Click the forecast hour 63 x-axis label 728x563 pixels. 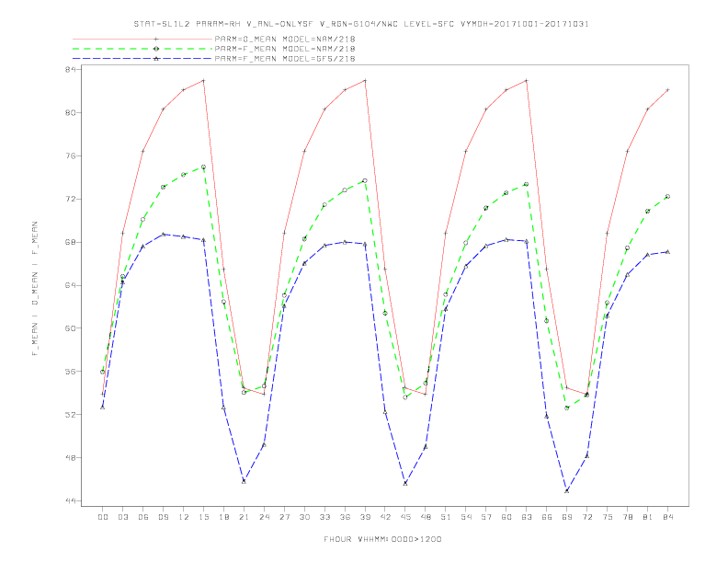click(x=527, y=517)
